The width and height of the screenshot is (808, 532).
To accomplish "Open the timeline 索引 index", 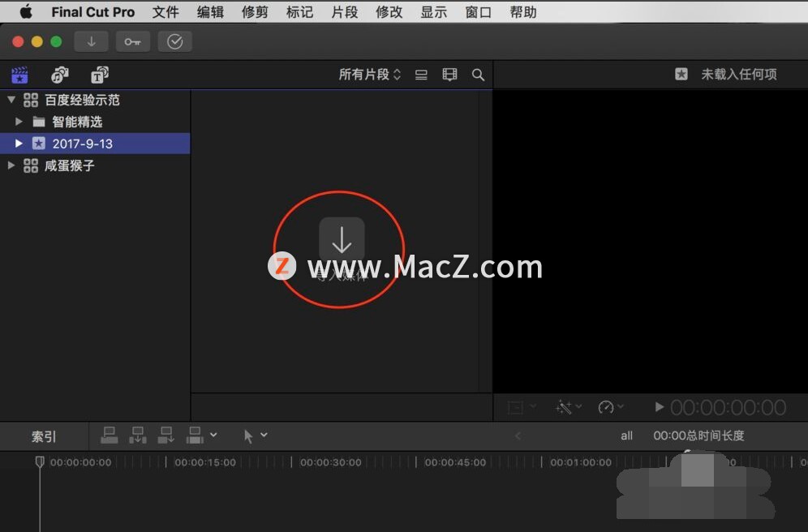I will pos(44,437).
